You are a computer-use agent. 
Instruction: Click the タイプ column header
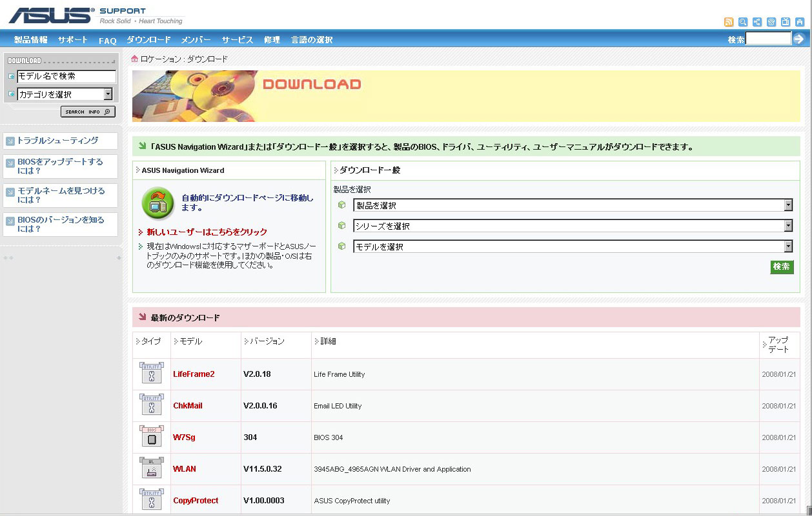151,341
